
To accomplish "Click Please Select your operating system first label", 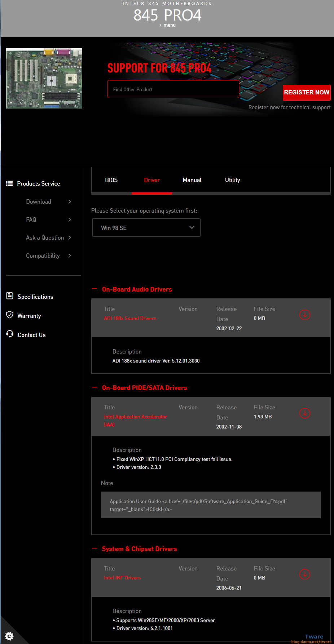I will [144, 210].
